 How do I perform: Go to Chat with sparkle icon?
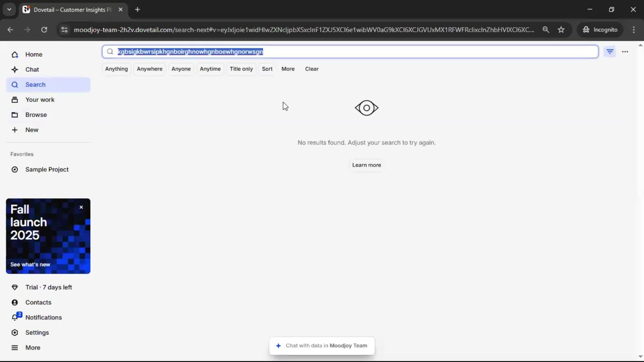(x=32, y=69)
